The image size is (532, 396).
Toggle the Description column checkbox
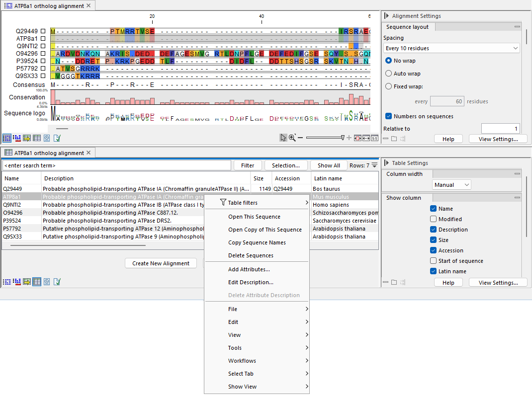click(x=433, y=230)
